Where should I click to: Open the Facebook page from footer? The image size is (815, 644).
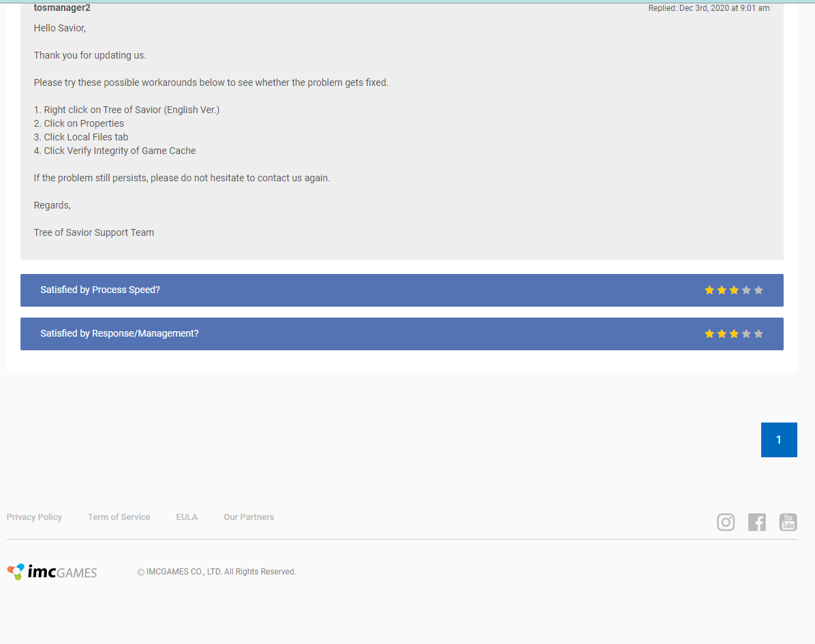click(756, 522)
